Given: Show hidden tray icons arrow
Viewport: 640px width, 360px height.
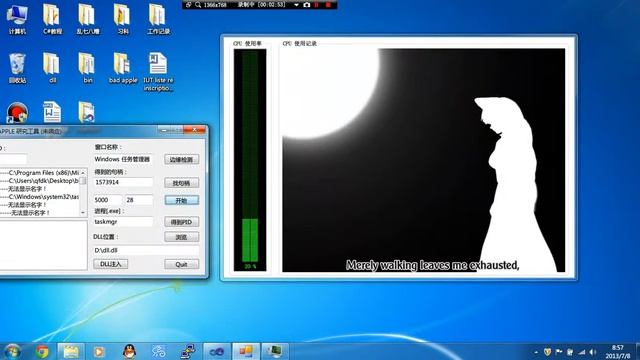Looking at the screenshot, I should [x=536, y=352].
